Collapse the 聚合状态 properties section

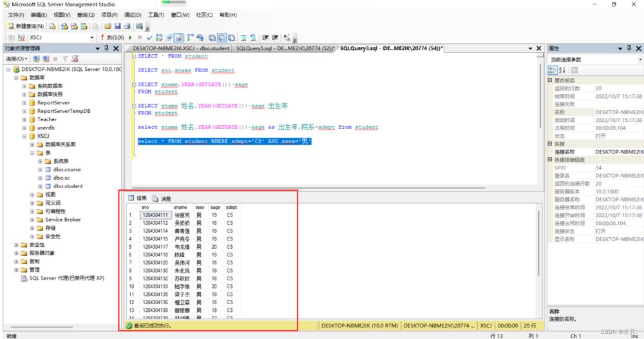[550, 81]
